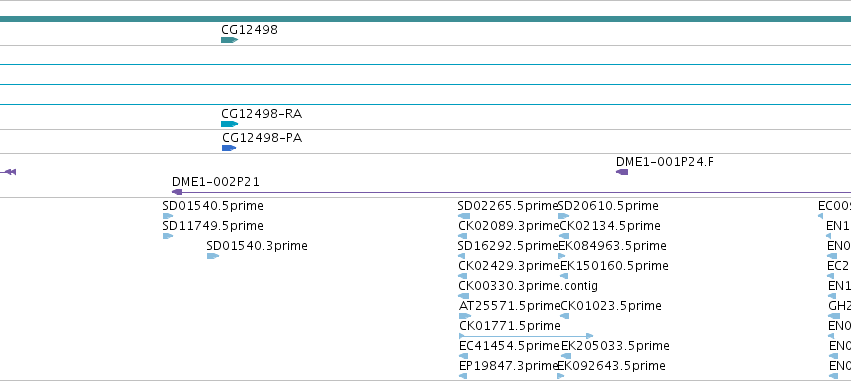Open the CG12498 gene label
Viewport: 851px width, 381px height.
click(x=250, y=30)
